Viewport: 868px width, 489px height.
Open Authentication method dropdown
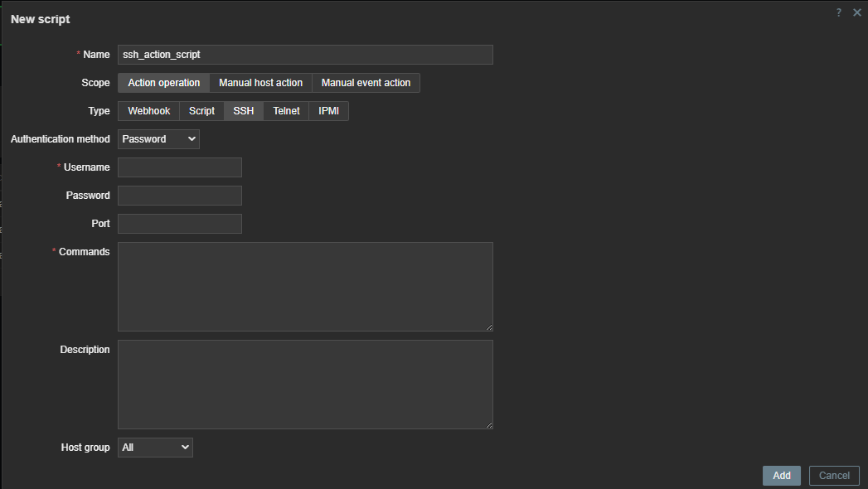(158, 139)
